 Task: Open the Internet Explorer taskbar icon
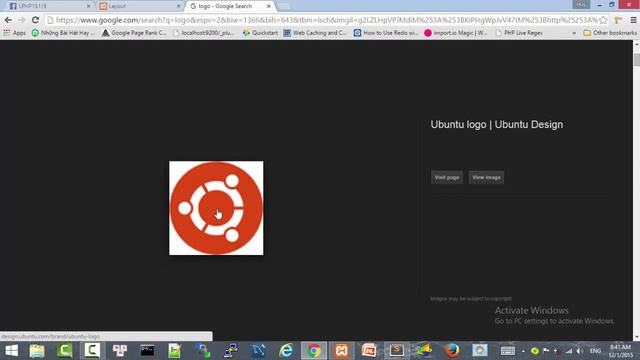[x=286, y=351]
